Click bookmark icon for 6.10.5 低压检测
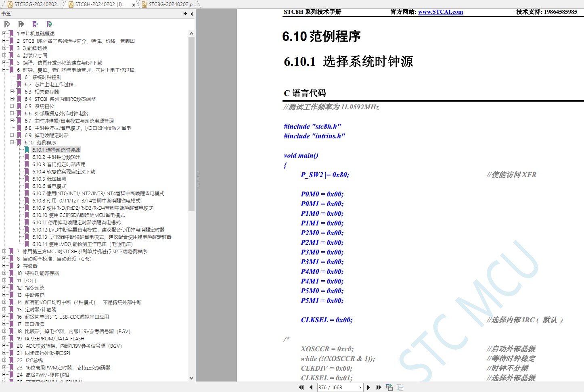Viewport: 584px width, 392px height. (27, 179)
